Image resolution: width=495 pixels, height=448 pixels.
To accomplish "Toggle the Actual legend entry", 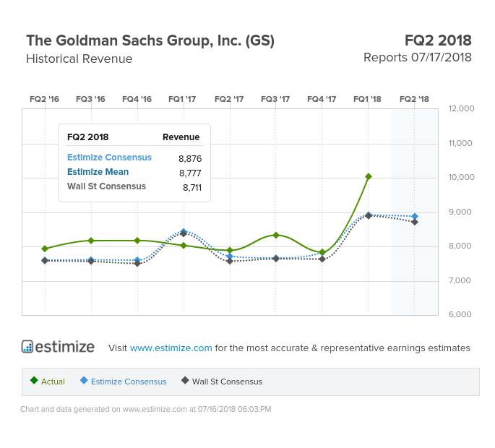I will (48, 382).
